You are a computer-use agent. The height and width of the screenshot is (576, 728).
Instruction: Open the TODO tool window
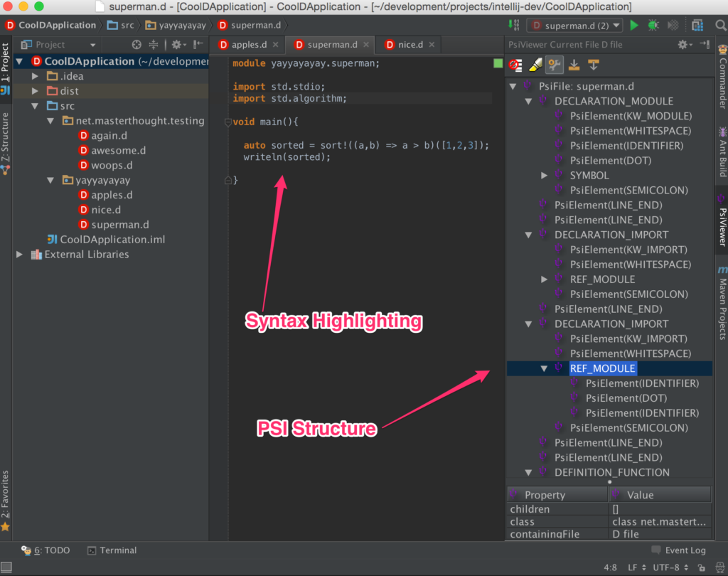pos(45,550)
